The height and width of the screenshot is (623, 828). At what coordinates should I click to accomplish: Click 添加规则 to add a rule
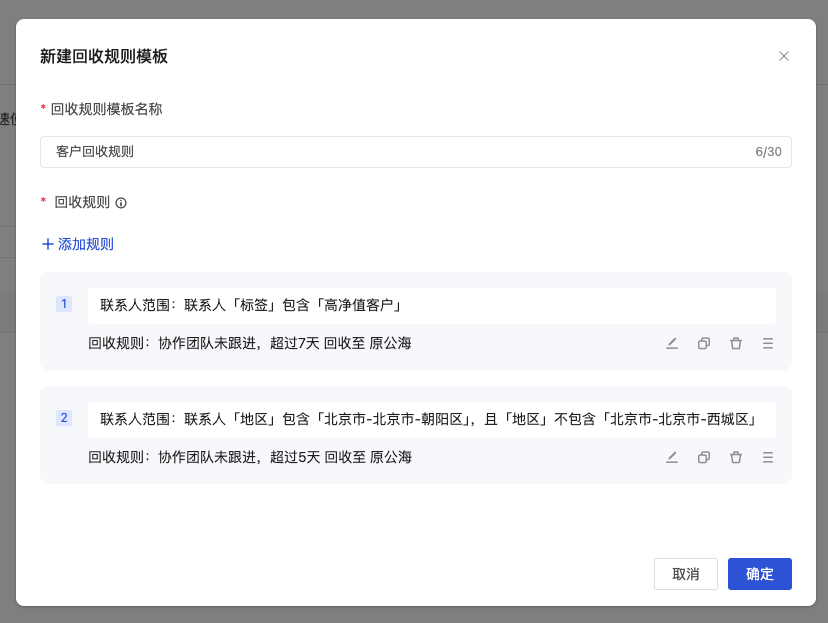click(78, 244)
